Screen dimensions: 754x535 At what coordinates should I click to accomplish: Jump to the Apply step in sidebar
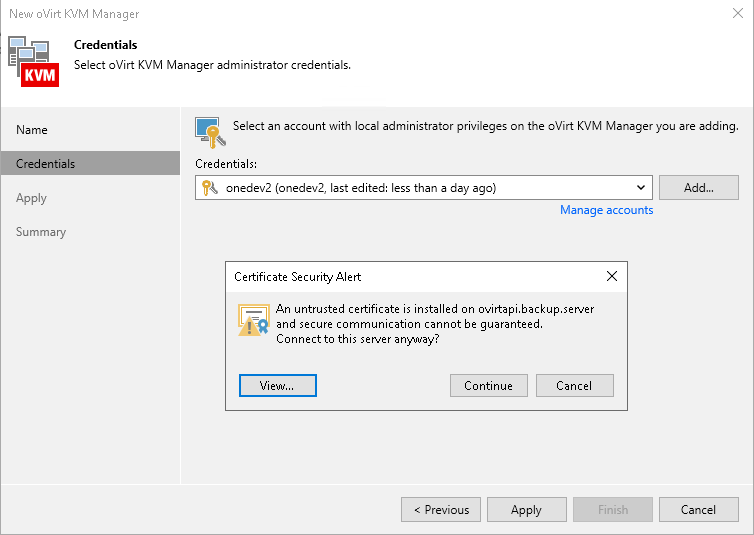[32, 198]
